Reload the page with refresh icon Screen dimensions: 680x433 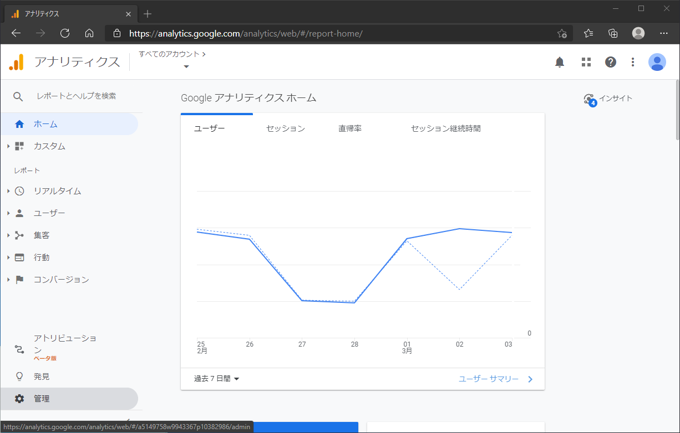pyautogui.click(x=65, y=33)
